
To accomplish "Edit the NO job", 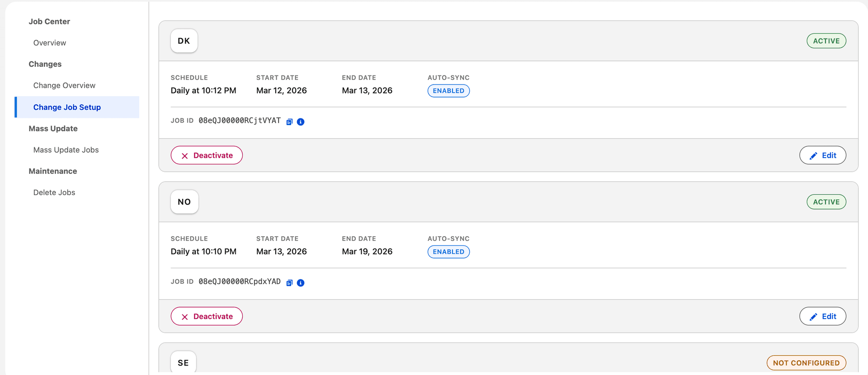I will [x=823, y=316].
